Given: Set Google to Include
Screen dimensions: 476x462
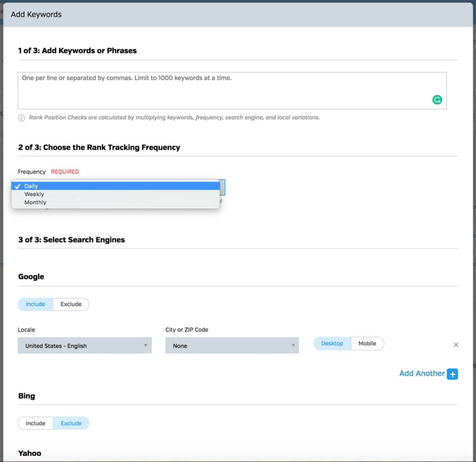Looking at the screenshot, I should [35, 304].
